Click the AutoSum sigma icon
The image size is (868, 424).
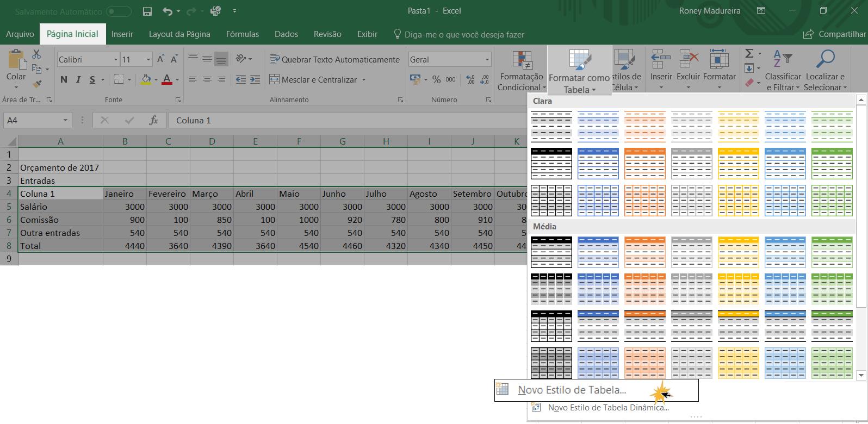click(x=749, y=53)
